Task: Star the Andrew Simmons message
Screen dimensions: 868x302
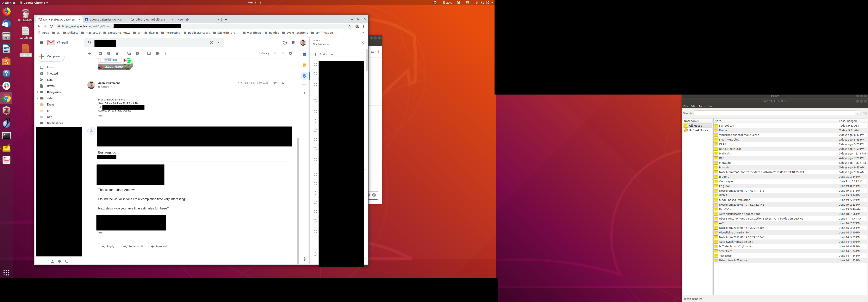Action: click(275, 83)
